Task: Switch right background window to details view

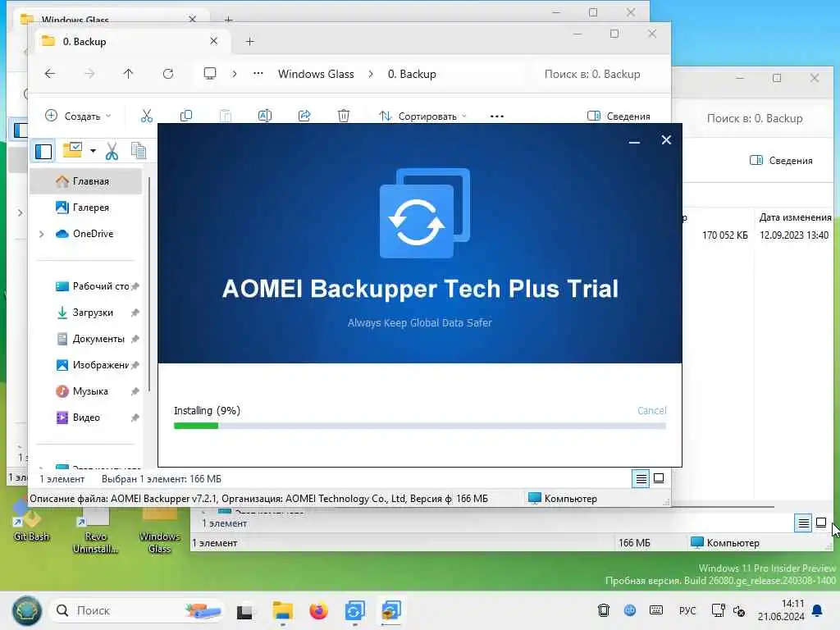Action: [803, 523]
